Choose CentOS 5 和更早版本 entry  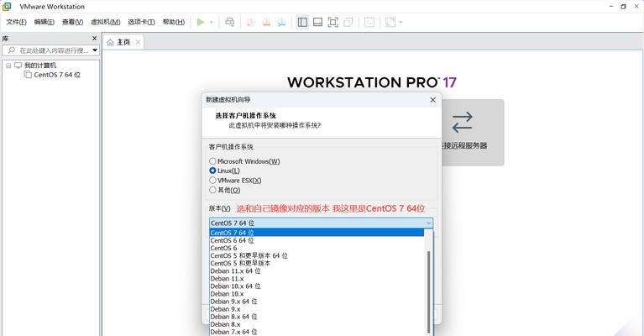[x=317, y=263]
